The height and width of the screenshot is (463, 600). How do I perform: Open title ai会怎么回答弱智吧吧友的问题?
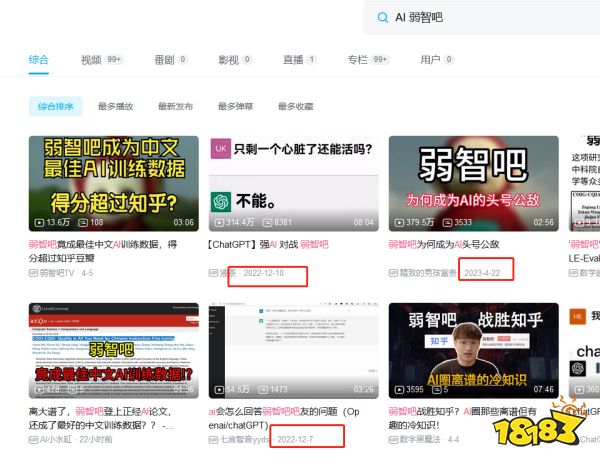(284, 418)
